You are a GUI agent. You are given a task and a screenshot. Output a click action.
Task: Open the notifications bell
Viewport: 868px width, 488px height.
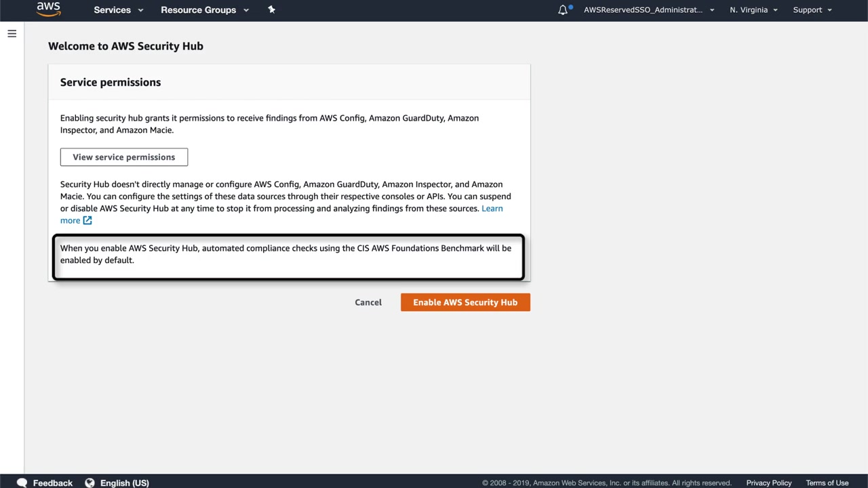563,10
